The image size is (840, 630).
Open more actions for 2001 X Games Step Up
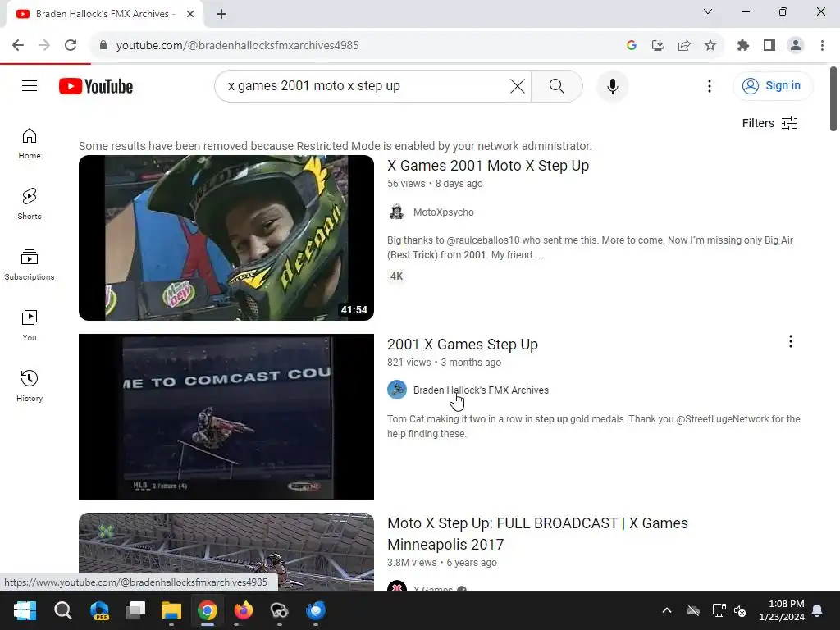790,341
